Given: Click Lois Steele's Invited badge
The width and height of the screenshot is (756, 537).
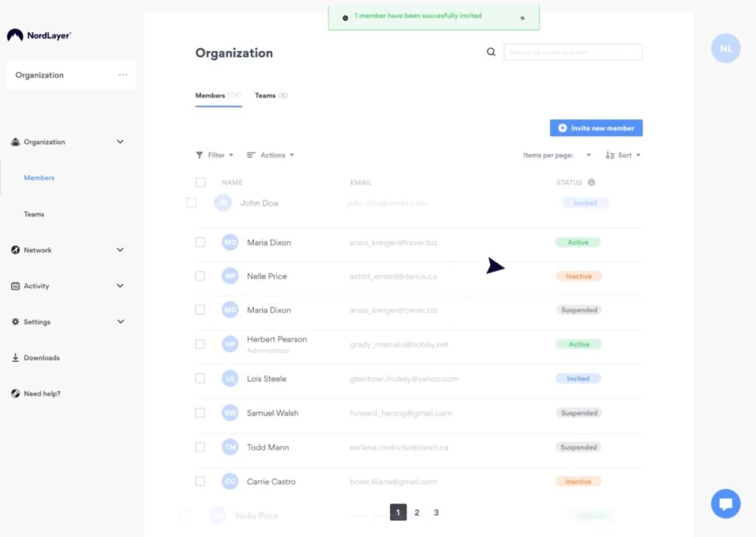Looking at the screenshot, I should pyautogui.click(x=578, y=378).
